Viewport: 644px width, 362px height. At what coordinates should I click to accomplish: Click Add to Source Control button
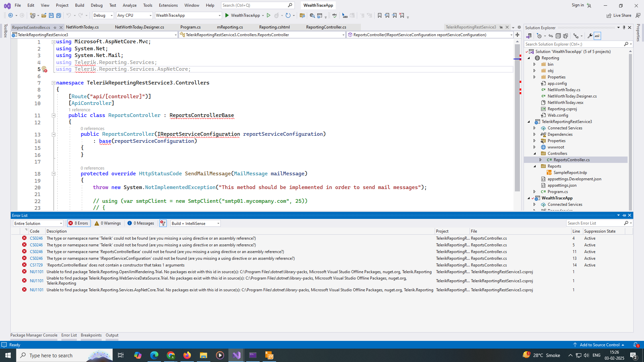(x=599, y=345)
